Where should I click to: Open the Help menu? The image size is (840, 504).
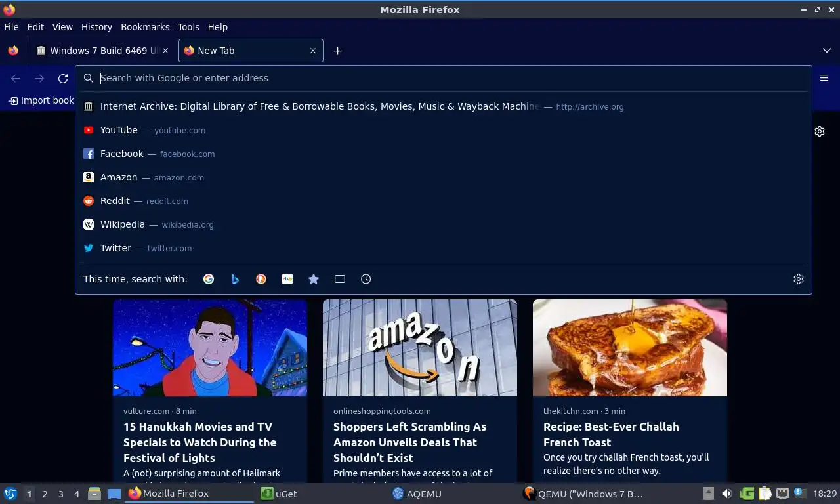[x=218, y=27]
